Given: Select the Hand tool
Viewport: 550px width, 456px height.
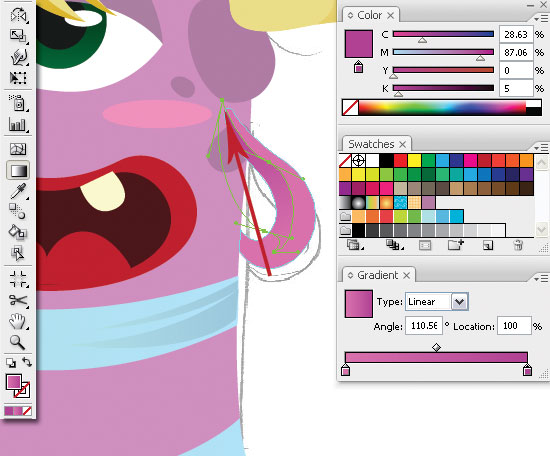Looking at the screenshot, I should point(18,321).
